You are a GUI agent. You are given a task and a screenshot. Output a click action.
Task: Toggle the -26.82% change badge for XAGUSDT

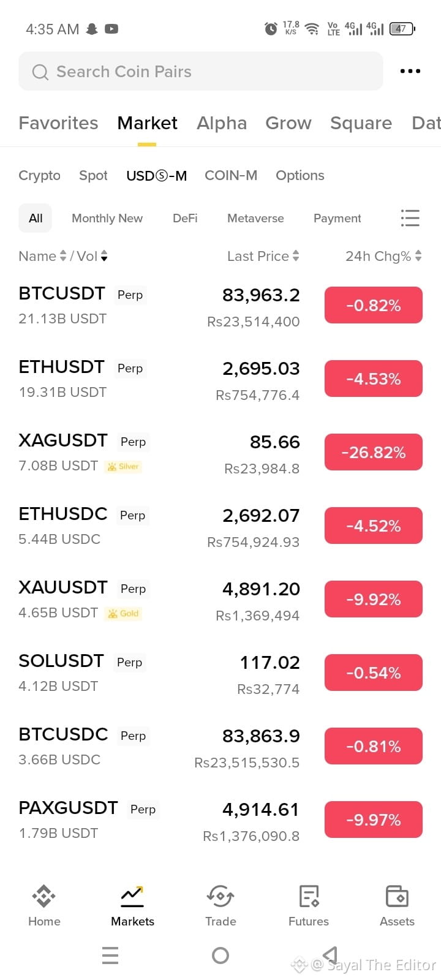[374, 452]
